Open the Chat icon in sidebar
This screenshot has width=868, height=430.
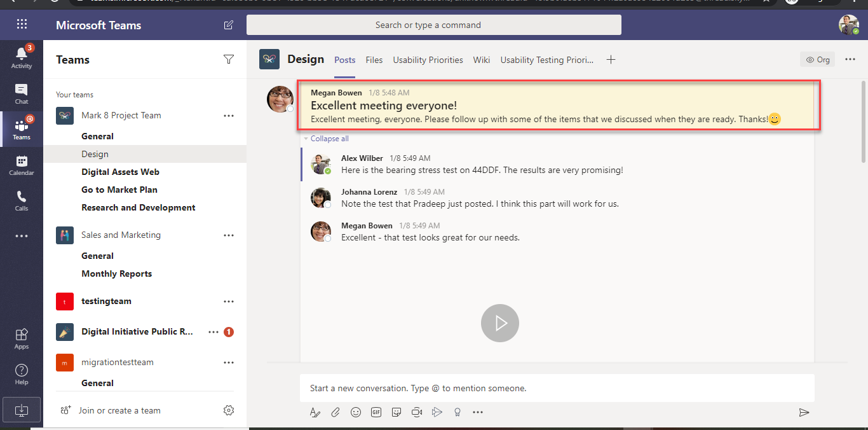click(22, 94)
